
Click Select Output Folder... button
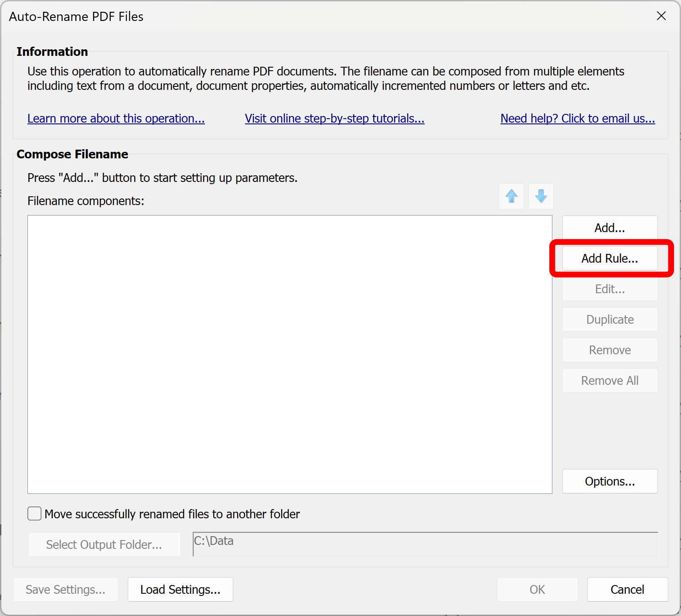(x=104, y=544)
